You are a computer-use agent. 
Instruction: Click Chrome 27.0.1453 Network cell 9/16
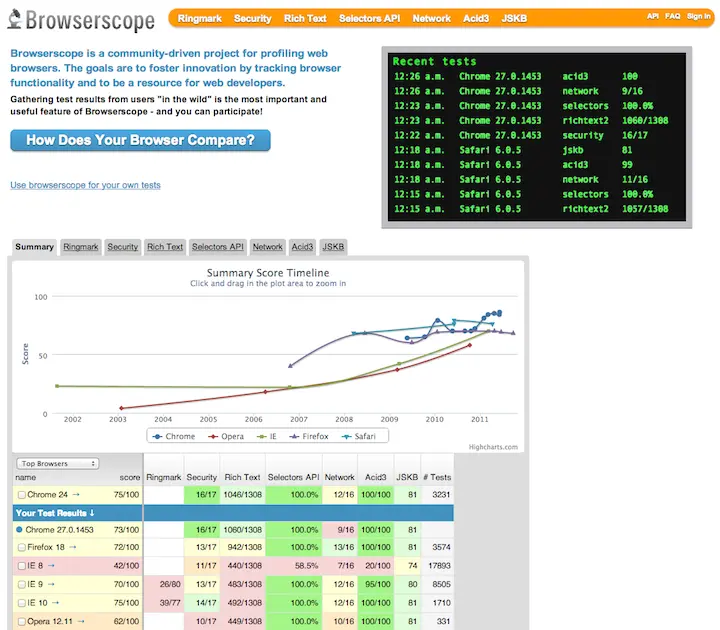coord(340,529)
